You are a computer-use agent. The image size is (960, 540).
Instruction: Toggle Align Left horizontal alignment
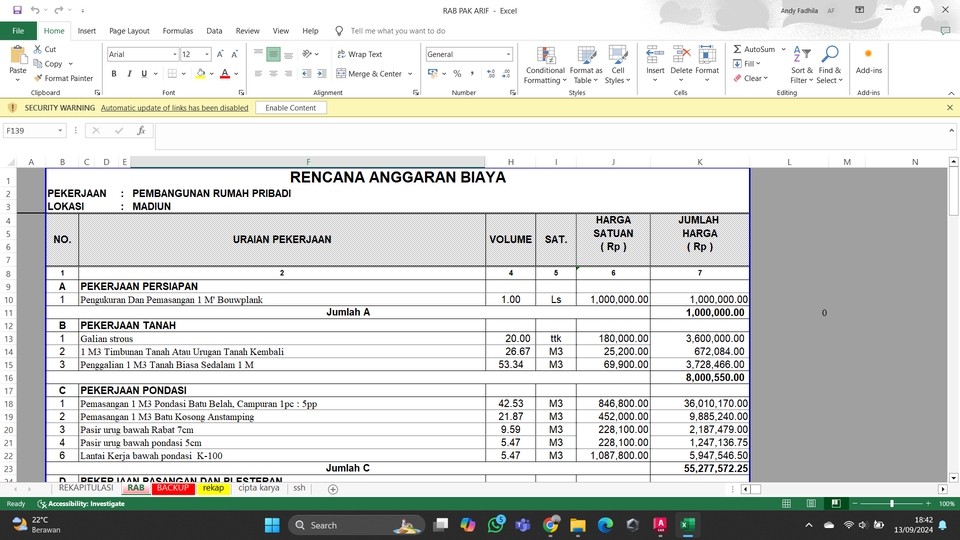coord(258,73)
